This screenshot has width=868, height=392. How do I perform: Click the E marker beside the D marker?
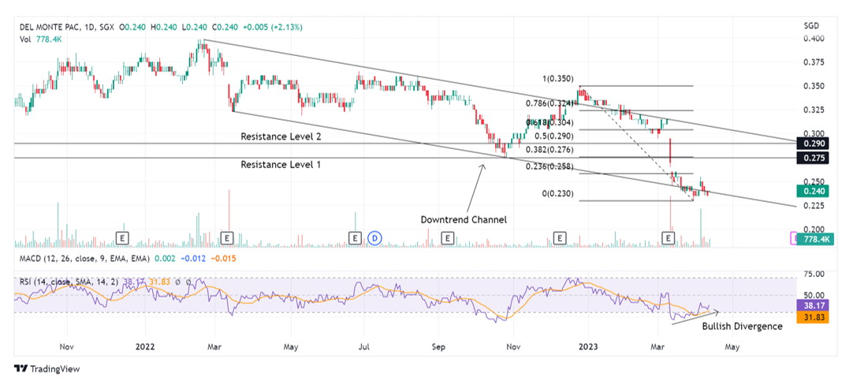tap(355, 238)
